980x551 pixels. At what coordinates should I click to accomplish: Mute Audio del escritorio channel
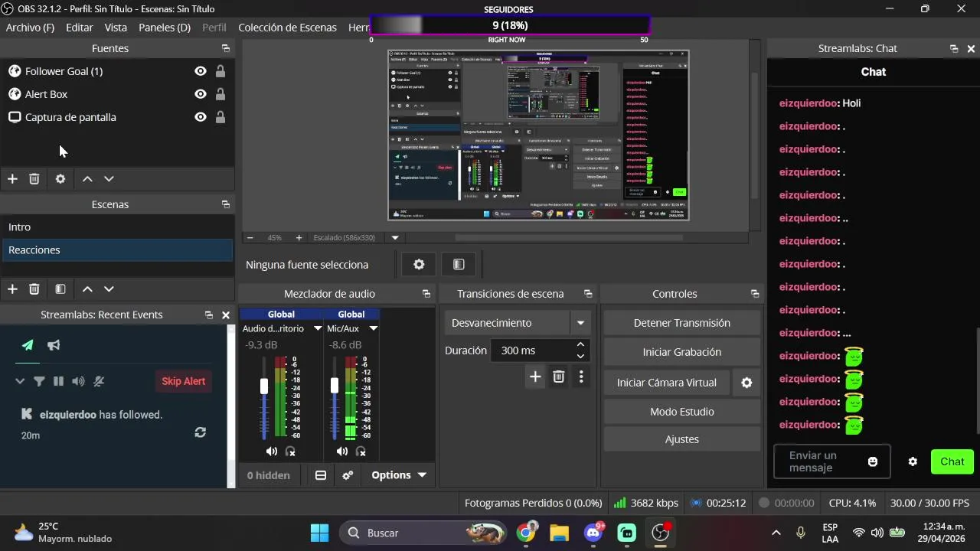coord(271,452)
